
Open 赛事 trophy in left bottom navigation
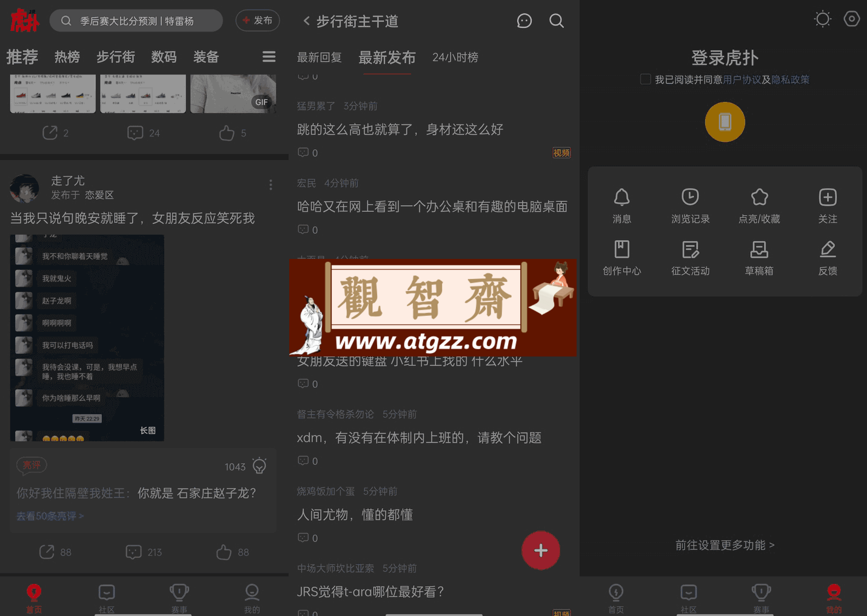[x=179, y=598]
